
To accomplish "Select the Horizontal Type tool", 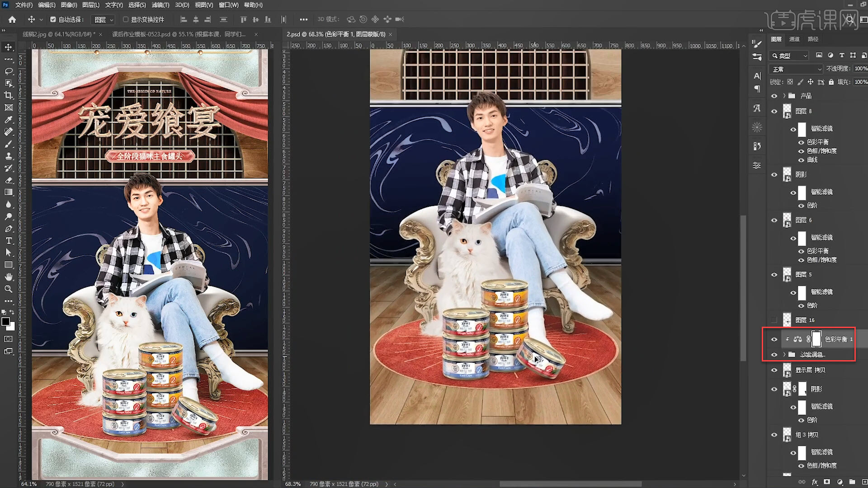I will pyautogui.click(x=8, y=241).
